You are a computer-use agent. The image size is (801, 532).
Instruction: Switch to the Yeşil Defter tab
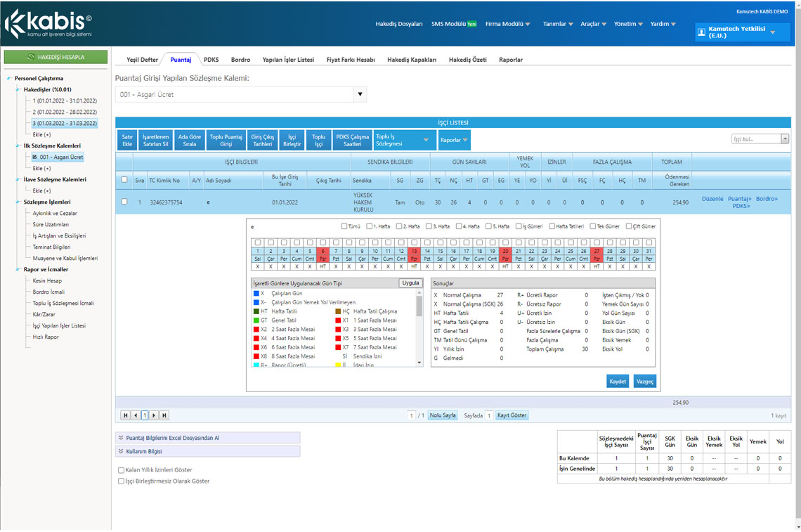point(142,60)
